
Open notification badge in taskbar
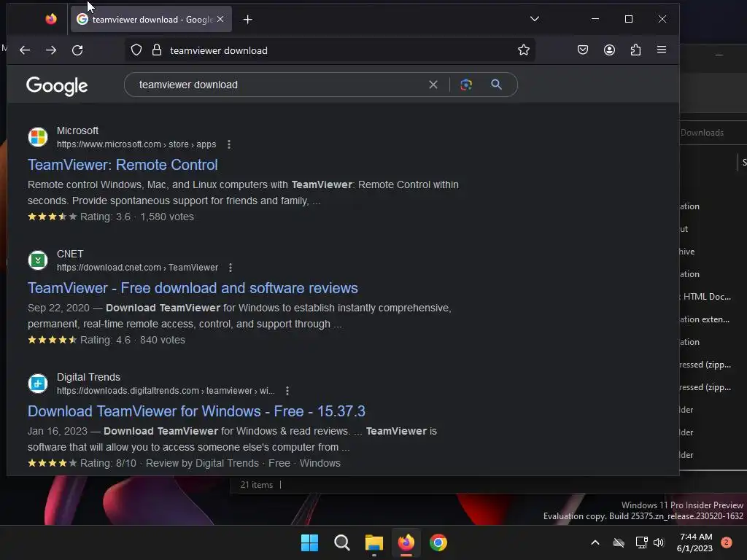(727, 542)
